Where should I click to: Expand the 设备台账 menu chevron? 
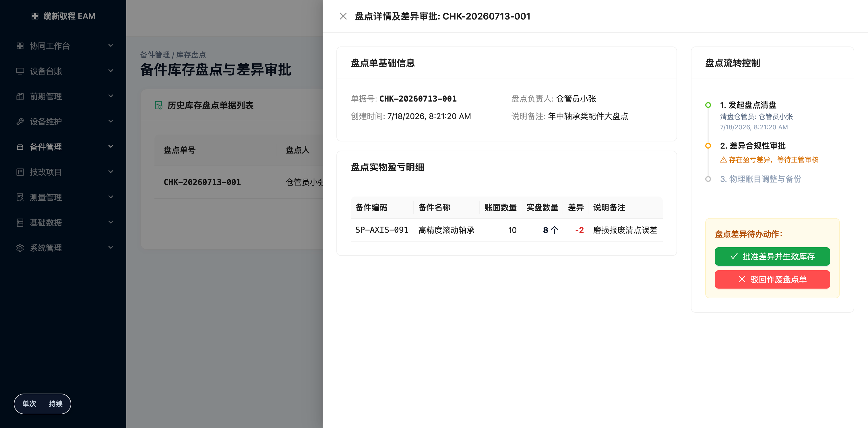[111, 71]
